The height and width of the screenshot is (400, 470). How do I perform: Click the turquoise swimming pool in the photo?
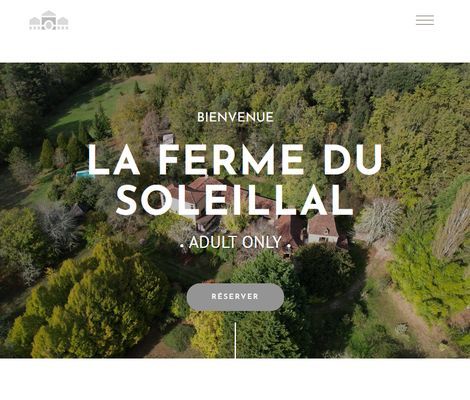coord(82,174)
